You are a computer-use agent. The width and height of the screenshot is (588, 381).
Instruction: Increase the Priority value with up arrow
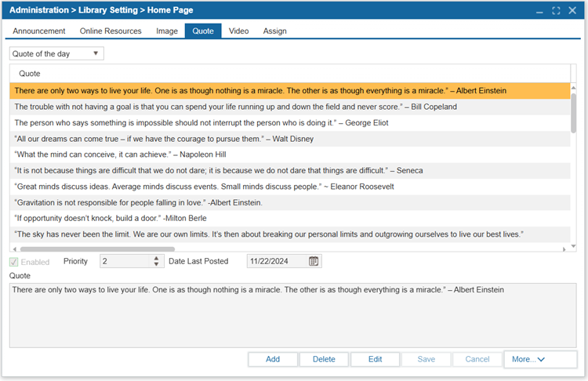(x=156, y=258)
